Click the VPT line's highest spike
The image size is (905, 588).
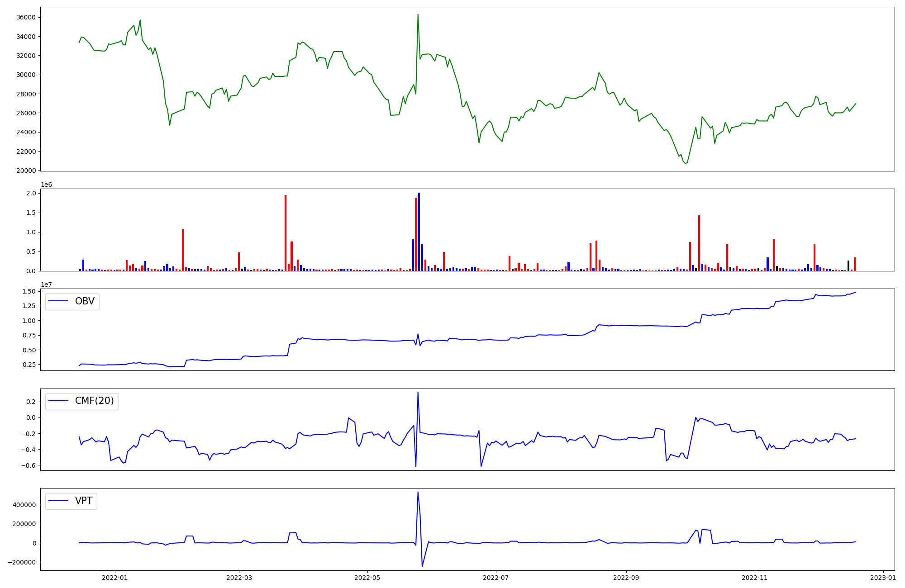point(418,492)
